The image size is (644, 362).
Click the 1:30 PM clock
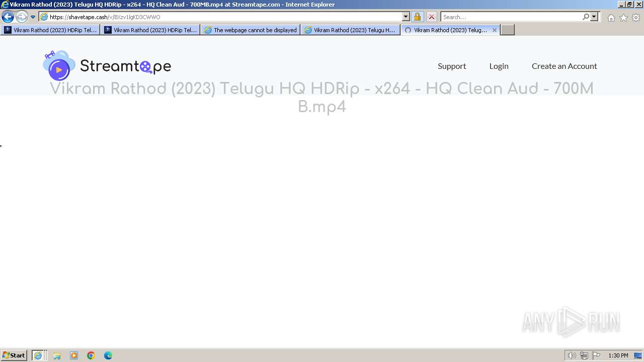[x=618, y=355]
